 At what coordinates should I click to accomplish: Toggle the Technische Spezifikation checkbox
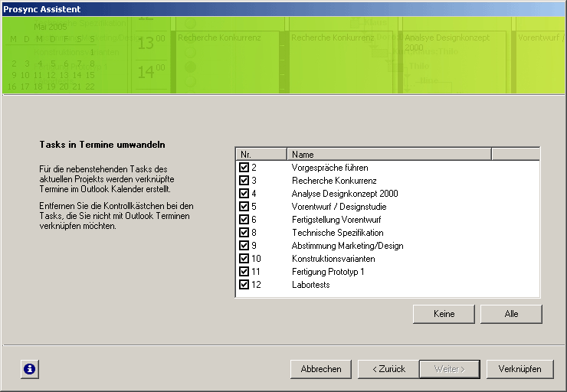[x=244, y=233]
